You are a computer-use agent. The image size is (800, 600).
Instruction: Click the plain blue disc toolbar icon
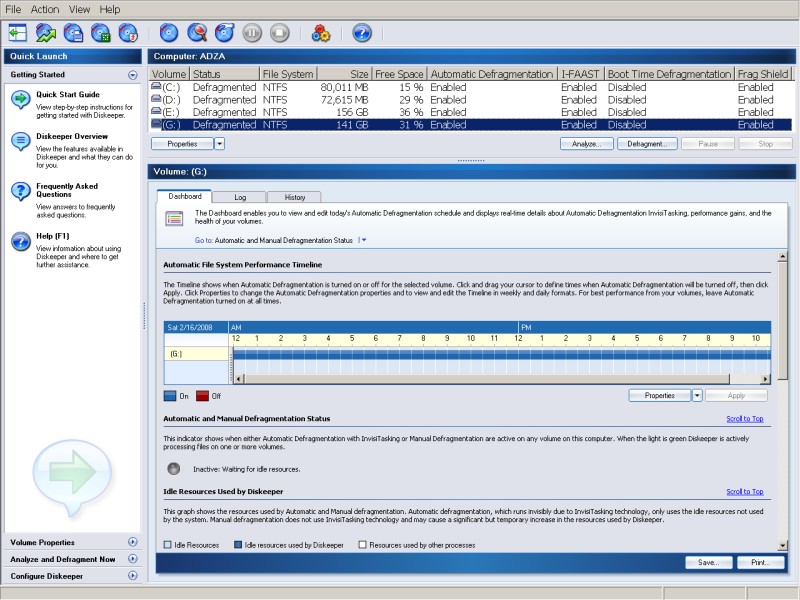[x=168, y=33]
